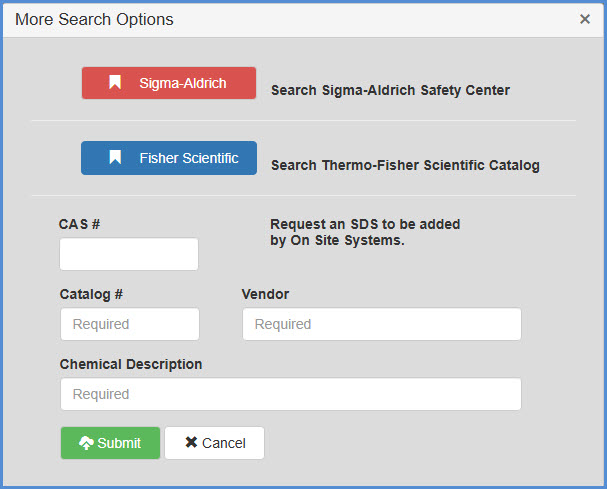Viewport: 607px width, 489px height.
Task: Click the Chemical Description text box
Action: pyautogui.click(x=290, y=394)
